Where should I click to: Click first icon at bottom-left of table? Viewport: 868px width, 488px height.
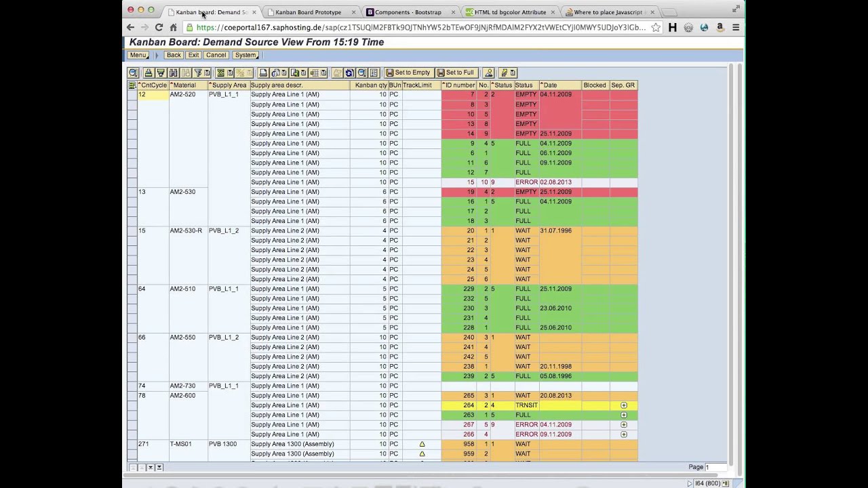(x=133, y=468)
